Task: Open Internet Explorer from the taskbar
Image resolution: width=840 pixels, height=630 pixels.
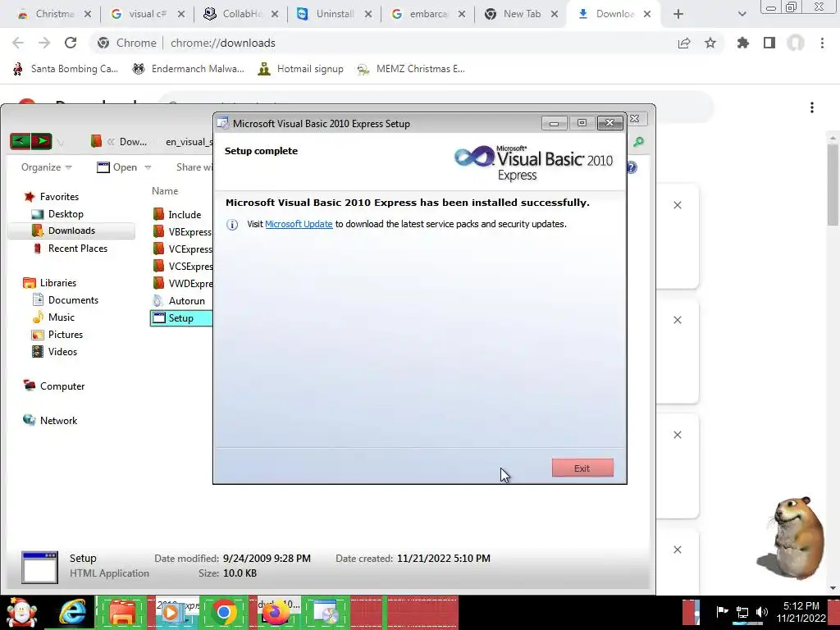Action: pyautogui.click(x=72, y=613)
